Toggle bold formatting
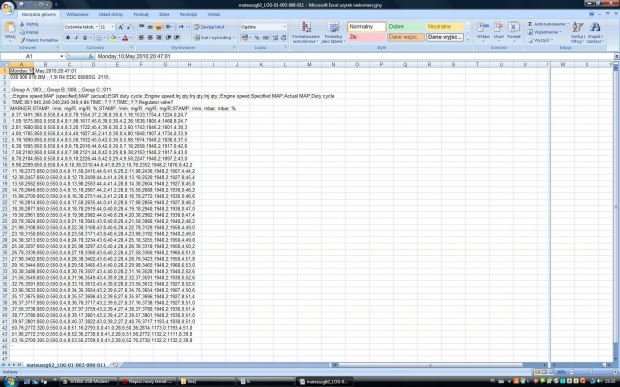 tap(68, 38)
